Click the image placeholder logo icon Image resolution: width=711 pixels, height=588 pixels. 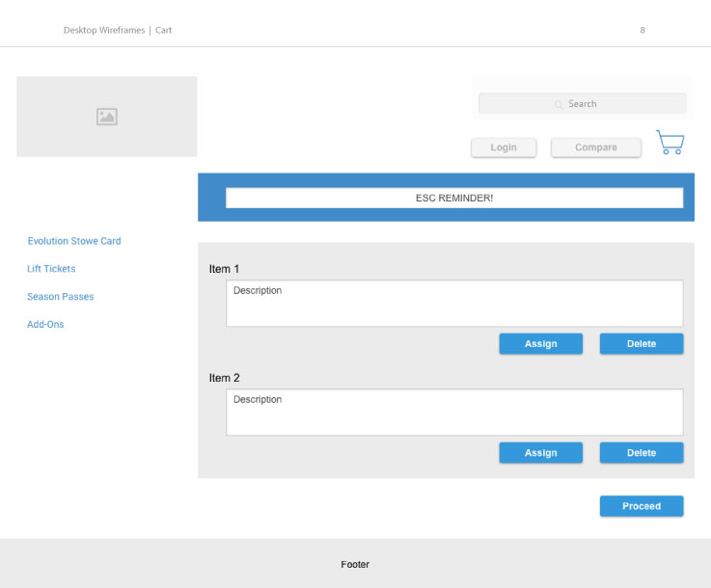[x=107, y=117]
